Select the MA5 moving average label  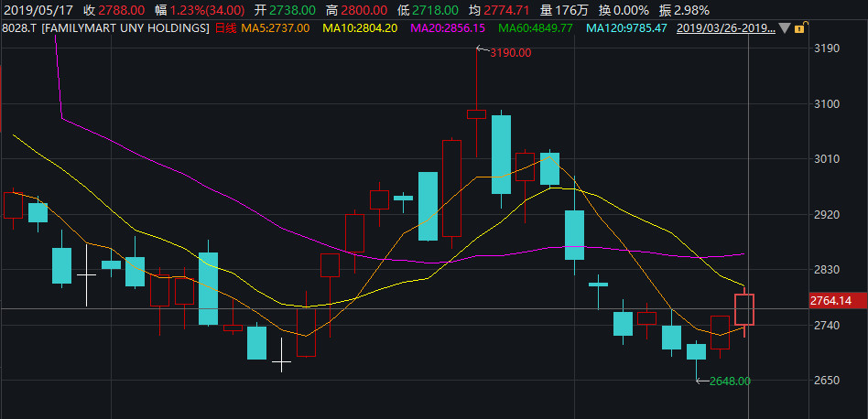[x=275, y=28]
